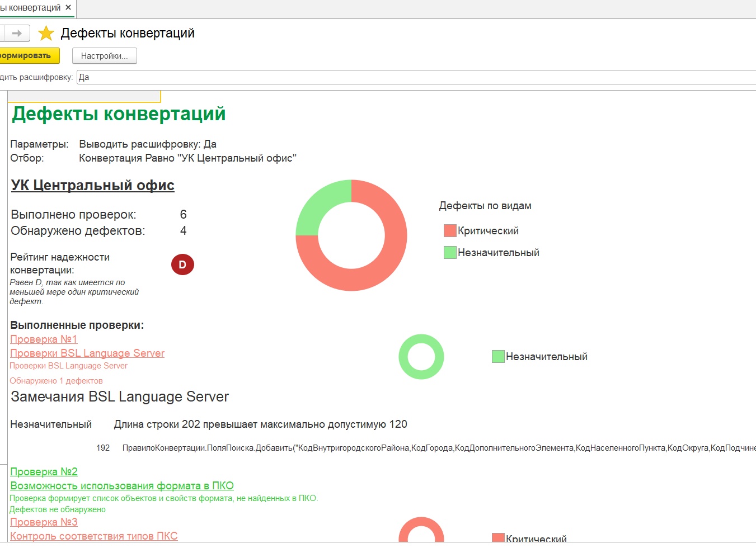756x548 pixels.
Task: Click the Равен D rating explanation note
Action: pyautogui.click(x=74, y=292)
